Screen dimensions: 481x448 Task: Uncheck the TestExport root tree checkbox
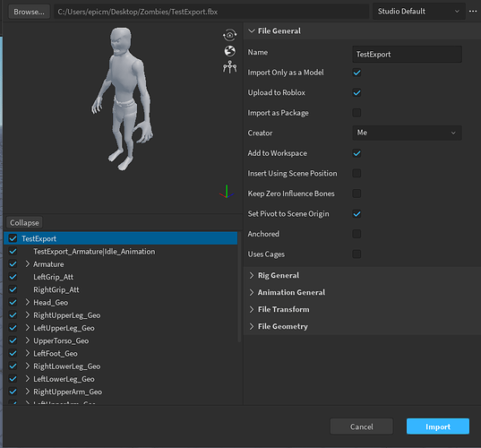[x=13, y=238]
